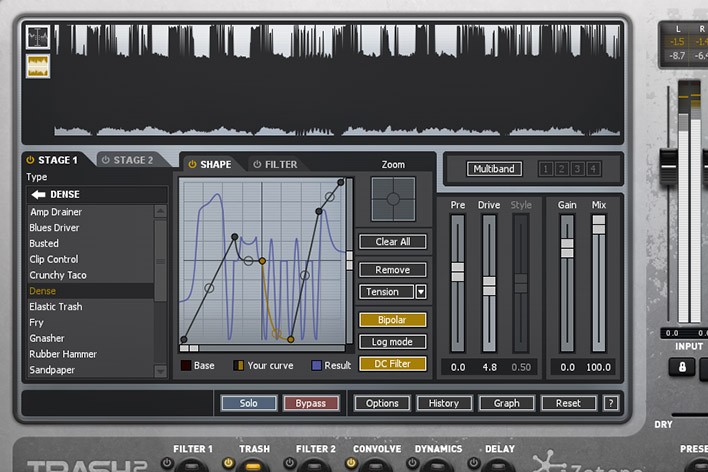Click the Style value field 0.50
This screenshot has width=708, height=472.
(x=521, y=367)
